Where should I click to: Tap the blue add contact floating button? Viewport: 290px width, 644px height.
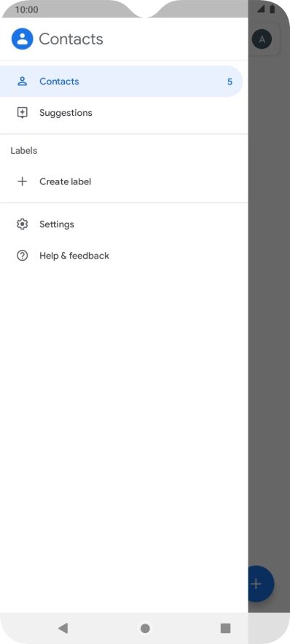coord(260,584)
